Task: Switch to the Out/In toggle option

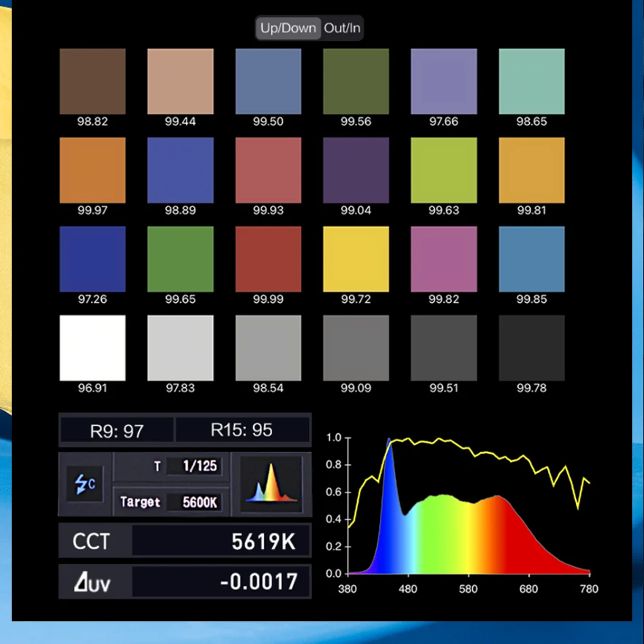Action: pos(342,29)
